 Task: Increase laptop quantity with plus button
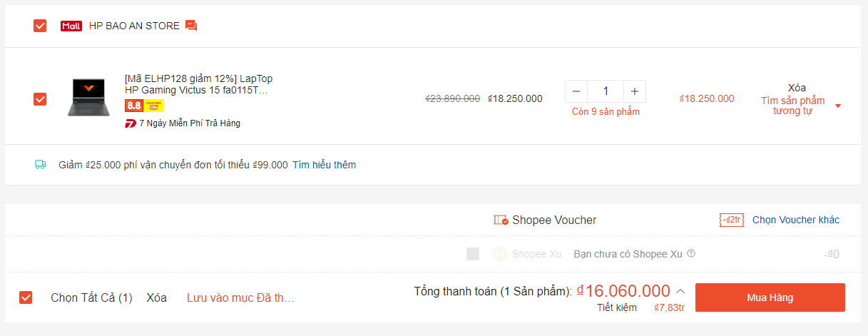(x=634, y=91)
